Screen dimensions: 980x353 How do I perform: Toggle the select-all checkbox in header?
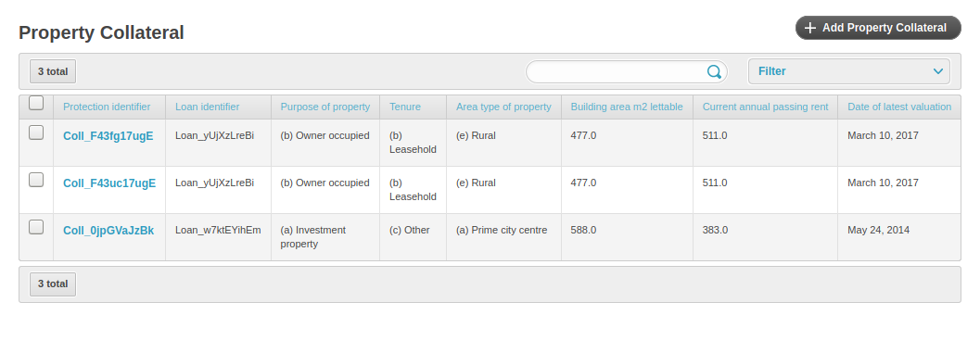click(36, 103)
